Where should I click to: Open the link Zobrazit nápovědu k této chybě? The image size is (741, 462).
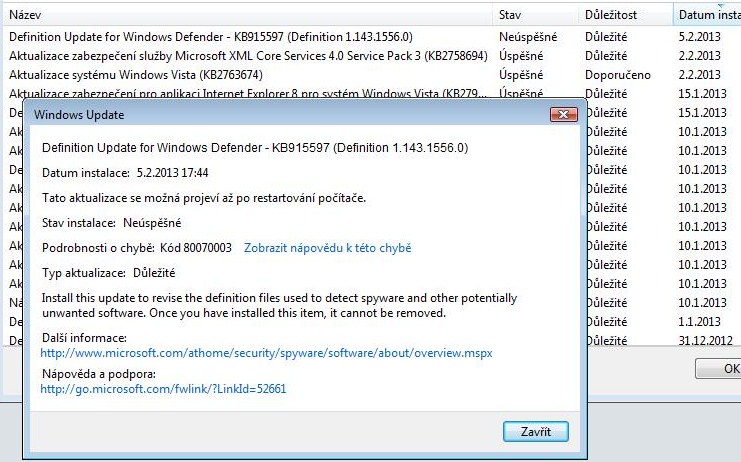[x=327, y=248]
